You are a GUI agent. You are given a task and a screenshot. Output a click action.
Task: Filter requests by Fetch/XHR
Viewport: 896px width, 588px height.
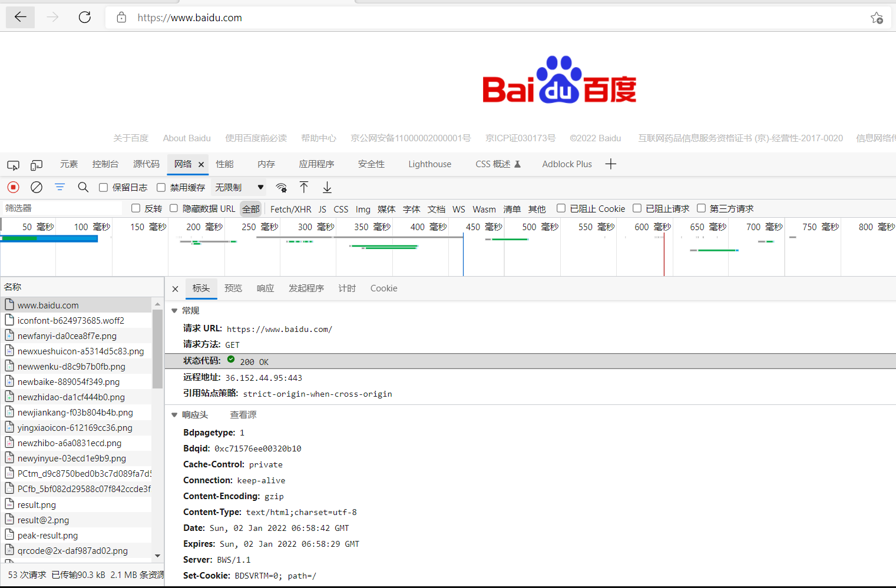(291, 209)
